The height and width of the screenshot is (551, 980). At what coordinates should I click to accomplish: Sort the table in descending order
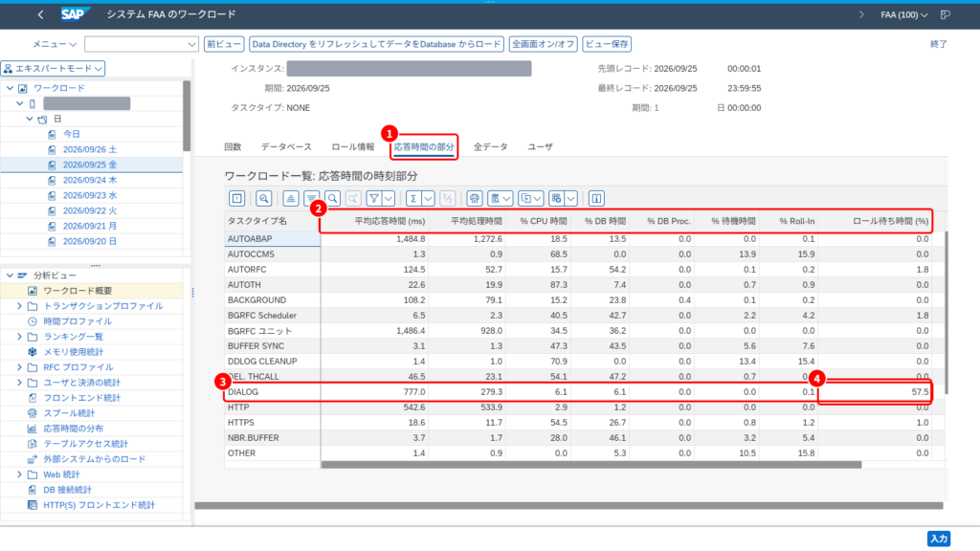pos(311,199)
